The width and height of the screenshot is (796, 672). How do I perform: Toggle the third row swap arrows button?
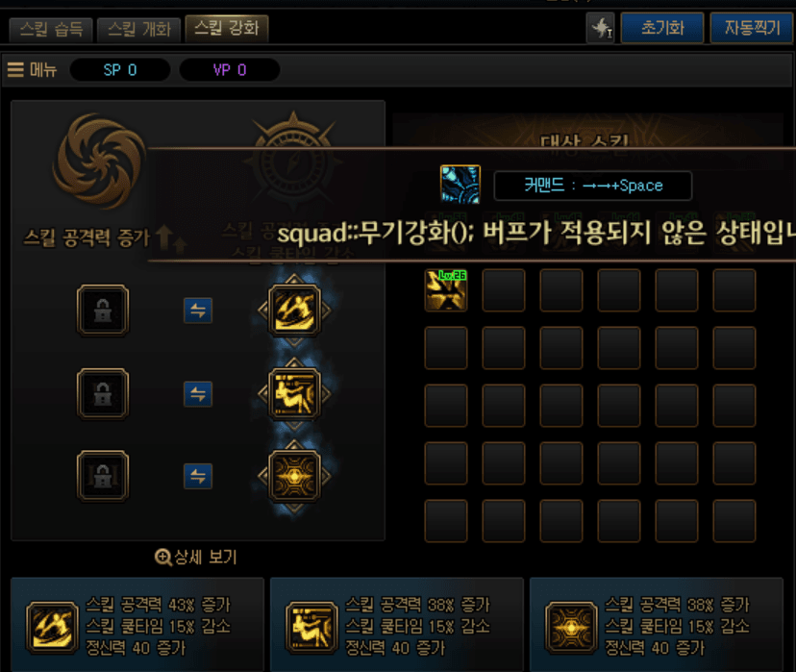197,476
